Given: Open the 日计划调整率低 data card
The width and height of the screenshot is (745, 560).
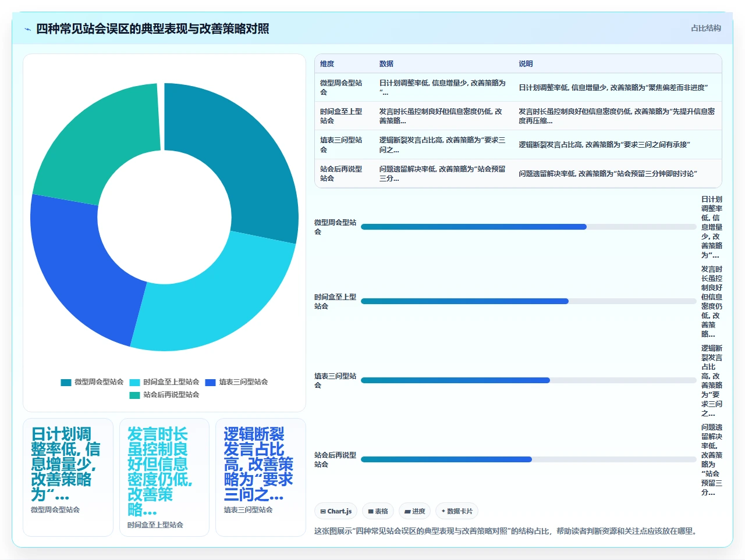Looking at the screenshot, I should pos(68,477).
